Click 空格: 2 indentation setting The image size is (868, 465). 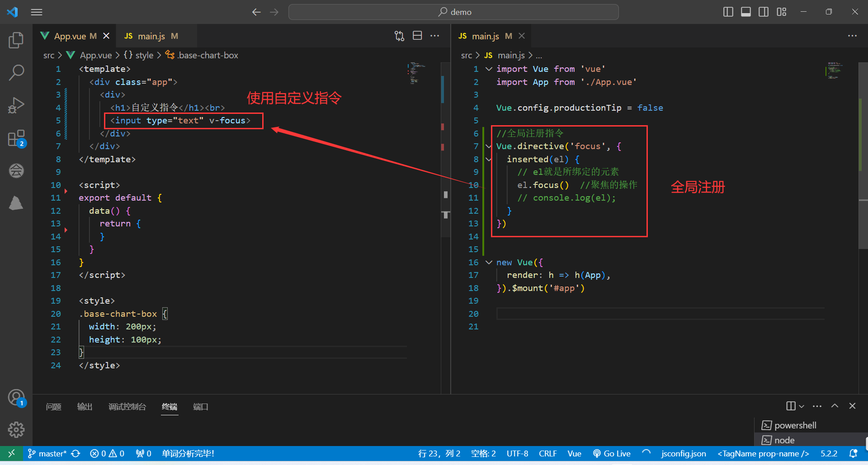pyautogui.click(x=483, y=453)
